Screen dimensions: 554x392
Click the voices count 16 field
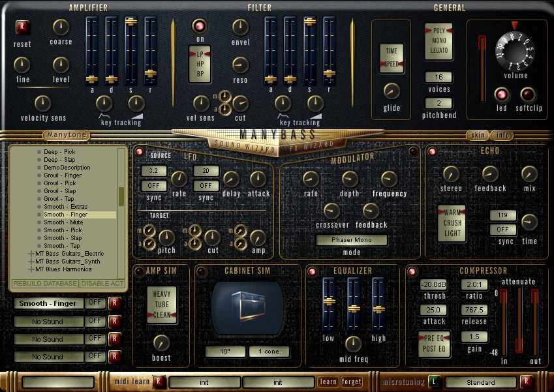point(439,77)
